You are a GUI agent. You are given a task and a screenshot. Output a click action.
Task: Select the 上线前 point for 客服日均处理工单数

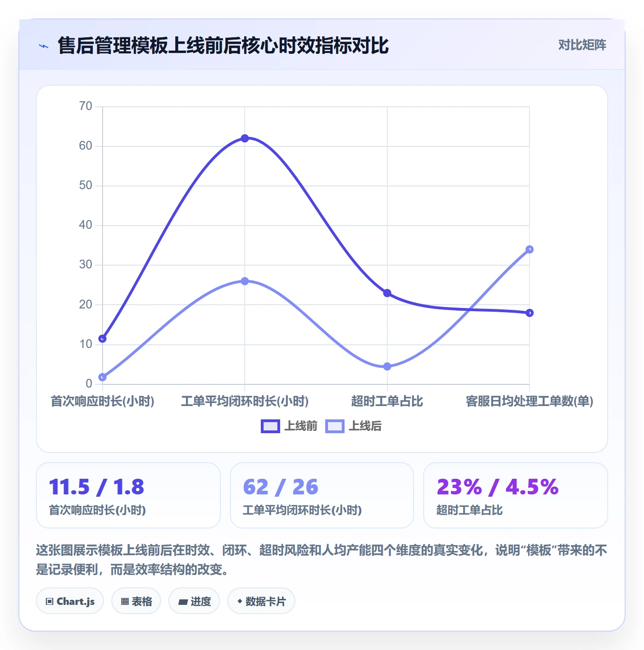(x=529, y=313)
